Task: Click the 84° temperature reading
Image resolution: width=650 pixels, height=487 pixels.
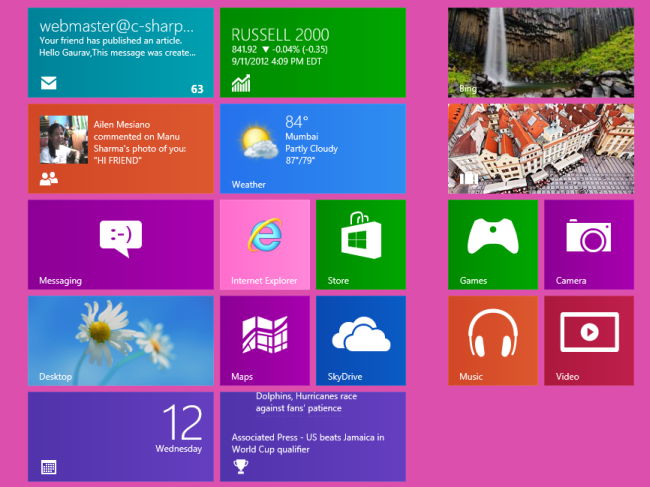Action: [x=296, y=122]
